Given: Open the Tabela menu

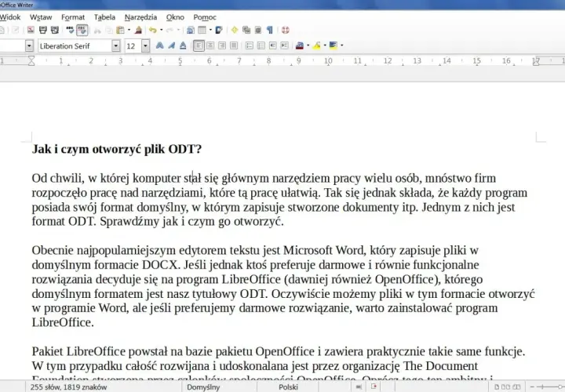Looking at the screenshot, I should pos(104,17).
